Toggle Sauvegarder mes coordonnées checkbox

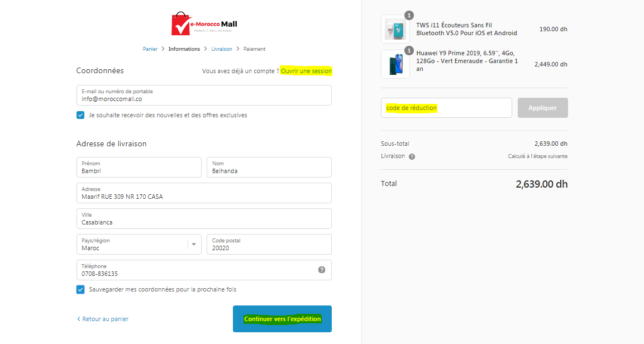pyautogui.click(x=80, y=289)
